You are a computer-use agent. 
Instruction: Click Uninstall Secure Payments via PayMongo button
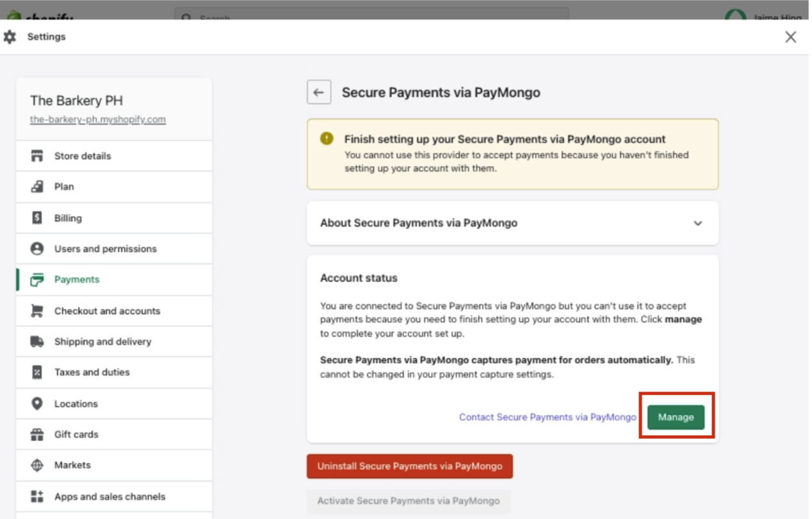click(410, 466)
